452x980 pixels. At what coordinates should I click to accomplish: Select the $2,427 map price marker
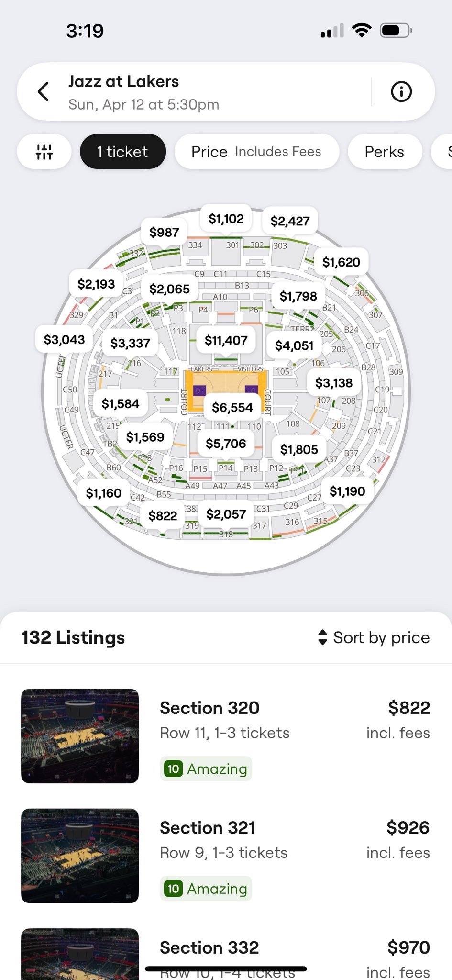[x=290, y=221]
